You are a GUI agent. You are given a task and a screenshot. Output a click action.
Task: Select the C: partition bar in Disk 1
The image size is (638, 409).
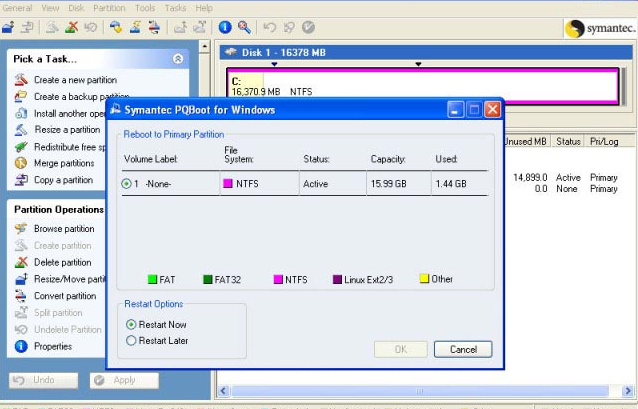(x=420, y=86)
